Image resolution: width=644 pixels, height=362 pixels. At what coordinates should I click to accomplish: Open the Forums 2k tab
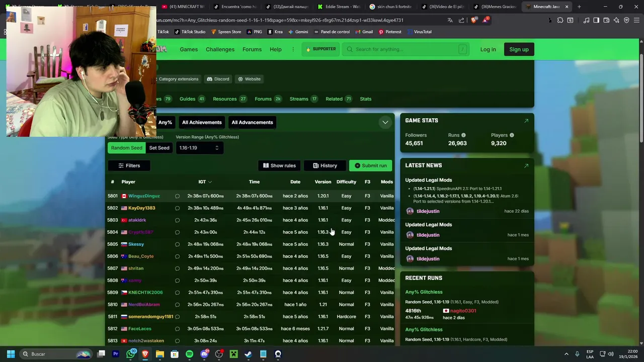tap(268, 99)
